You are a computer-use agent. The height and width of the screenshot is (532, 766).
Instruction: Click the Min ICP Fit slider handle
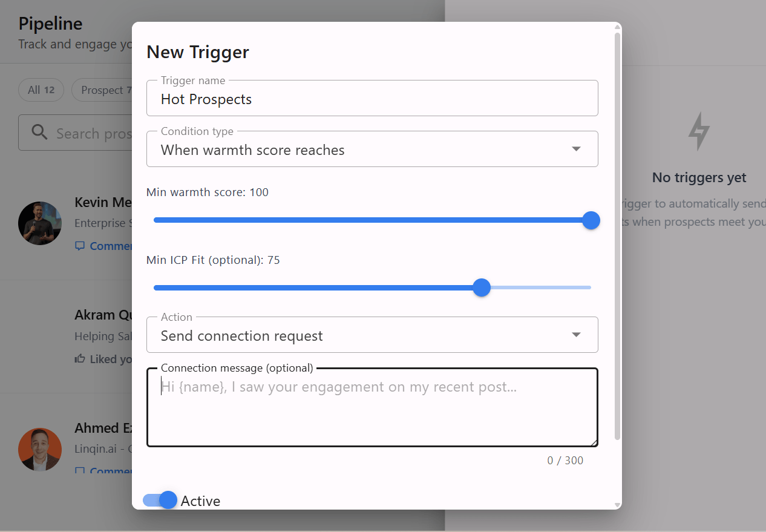pyautogui.click(x=481, y=287)
